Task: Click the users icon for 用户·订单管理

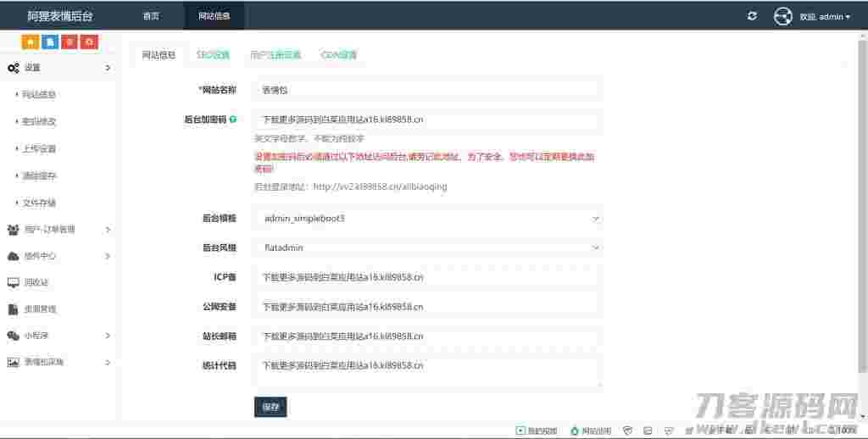Action: click(x=14, y=229)
